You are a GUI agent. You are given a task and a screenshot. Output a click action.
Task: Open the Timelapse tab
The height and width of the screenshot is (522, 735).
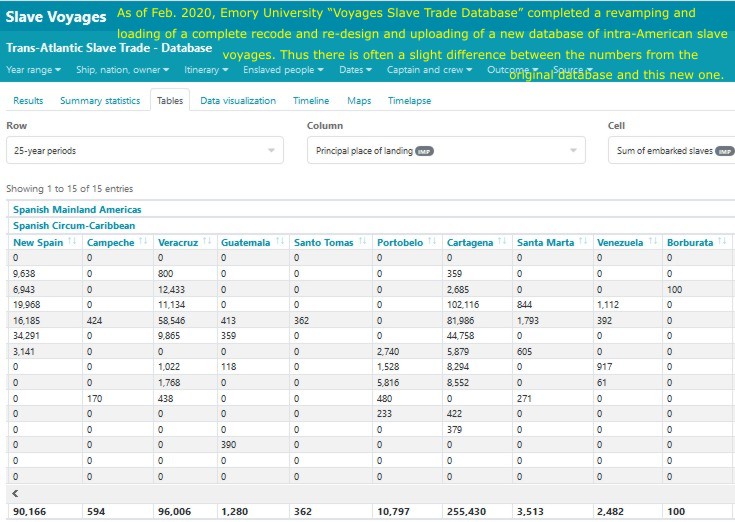pos(410,101)
